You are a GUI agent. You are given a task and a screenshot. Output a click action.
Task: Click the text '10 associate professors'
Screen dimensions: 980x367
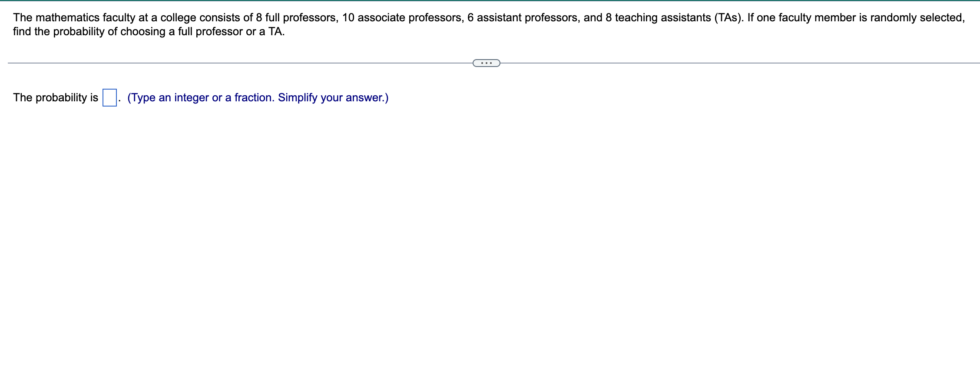click(402, 18)
